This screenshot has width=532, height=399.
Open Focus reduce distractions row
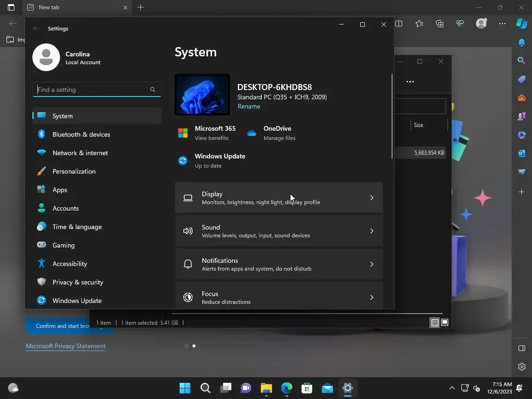[279, 296]
